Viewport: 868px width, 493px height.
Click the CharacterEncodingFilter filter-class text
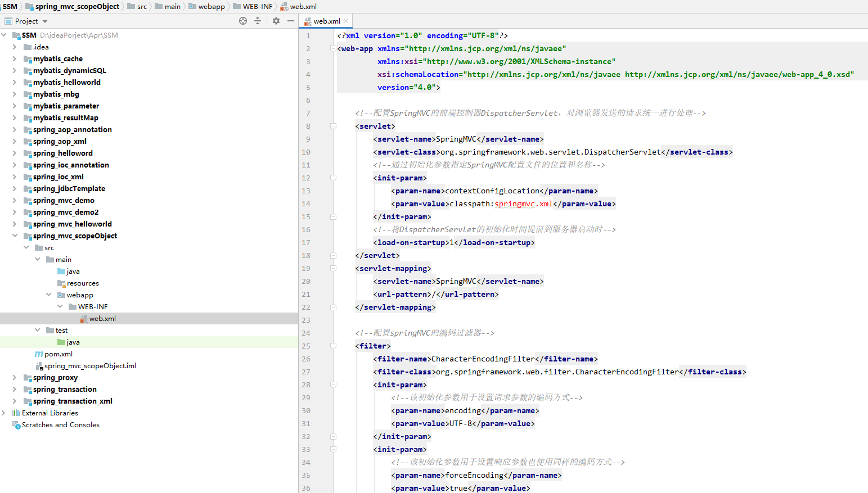(557, 372)
